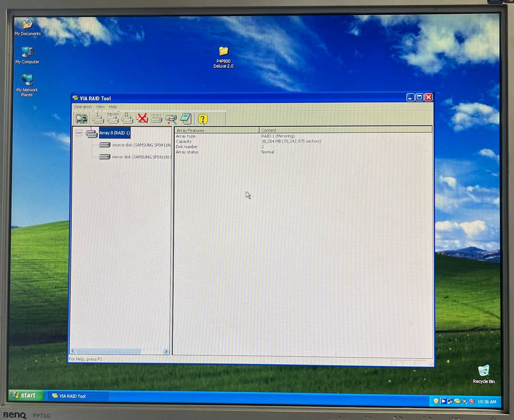Maximize the VIA RAID Tool window

pyautogui.click(x=419, y=97)
